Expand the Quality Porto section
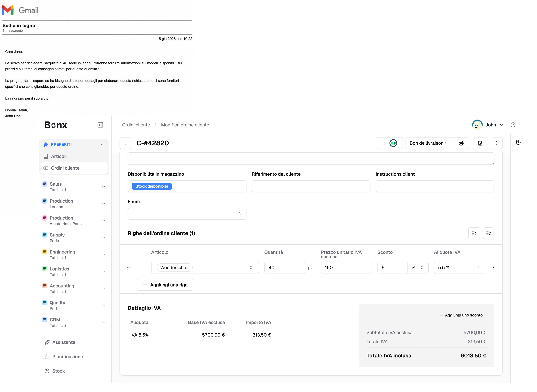 point(104,305)
